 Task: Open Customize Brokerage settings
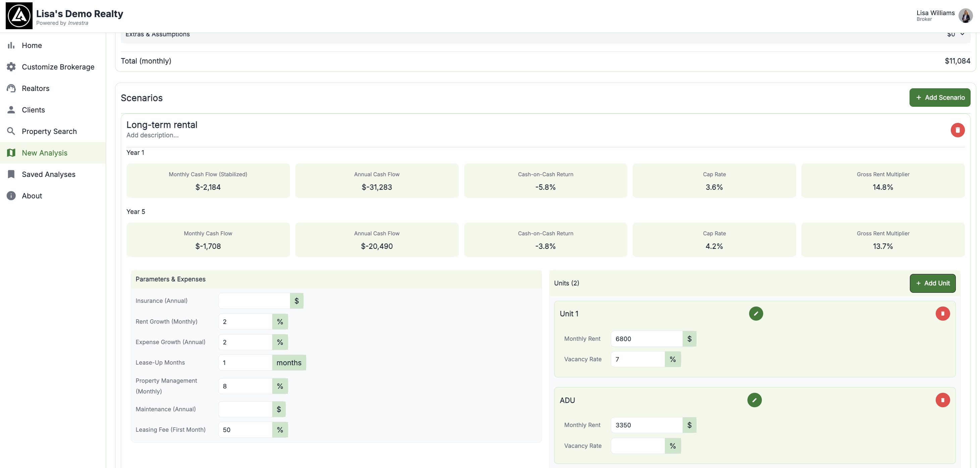tap(58, 67)
